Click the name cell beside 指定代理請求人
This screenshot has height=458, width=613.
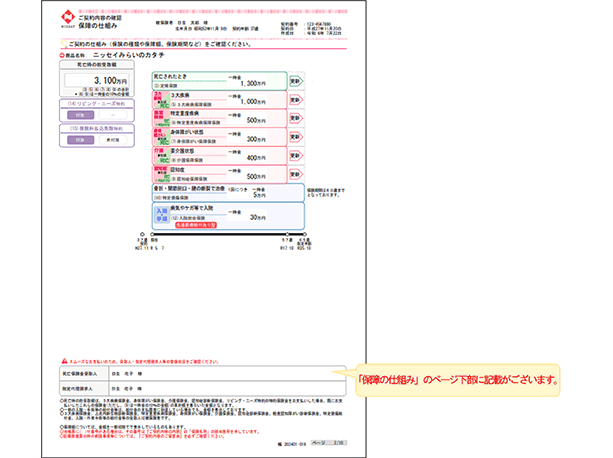tap(227, 388)
